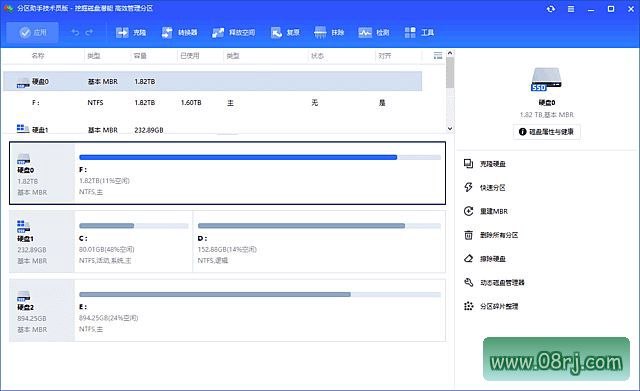
Task: Open the 擦除 (Wipe) toolbar item
Action: [329, 33]
